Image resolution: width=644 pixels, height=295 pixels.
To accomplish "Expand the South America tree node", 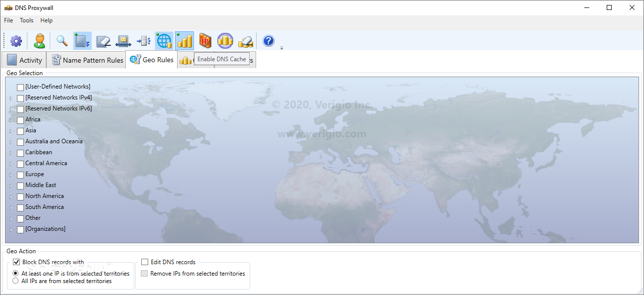I will pyautogui.click(x=11, y=207).
